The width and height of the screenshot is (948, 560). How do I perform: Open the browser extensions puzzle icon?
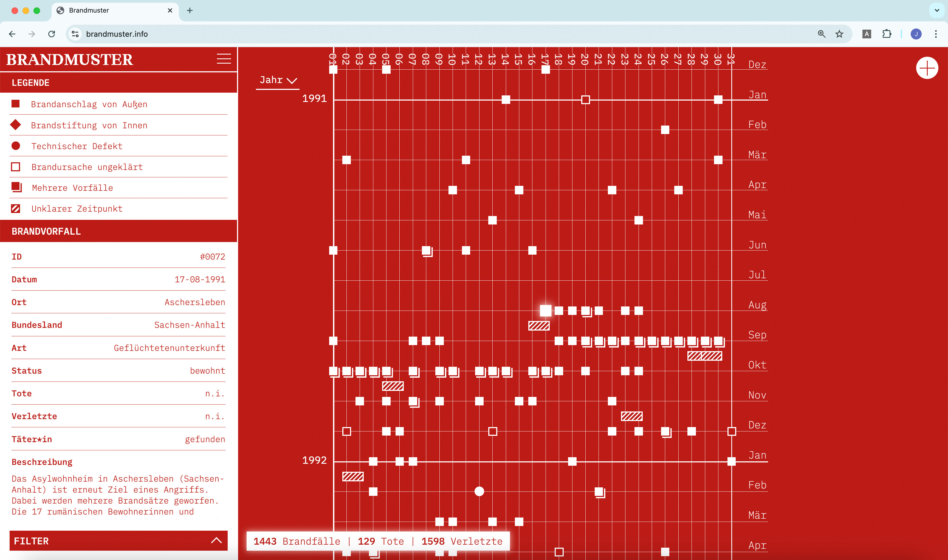coord(887,34)
